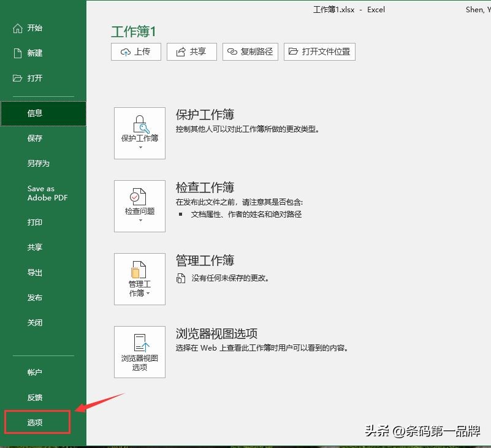Screen dimensions: 491x448
Task: Switch to the Print (打印) page
Action: (x=35, y=223)
